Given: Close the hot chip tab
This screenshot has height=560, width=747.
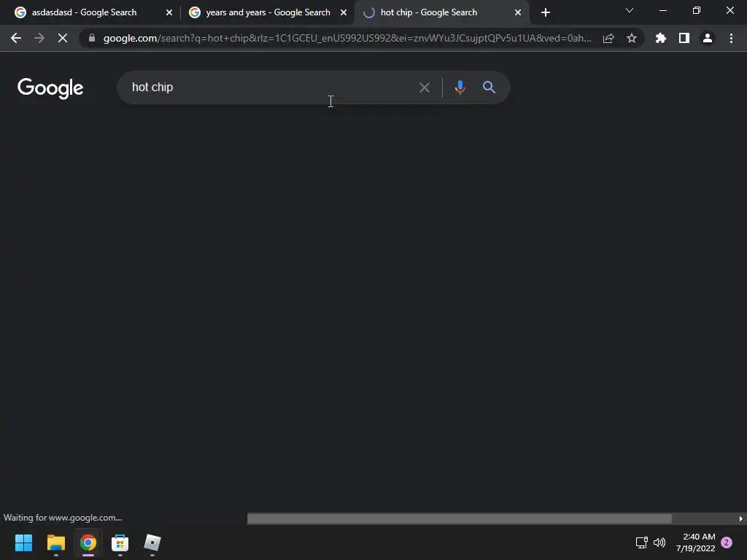Looking at the screenshot, I should [518, 13].
